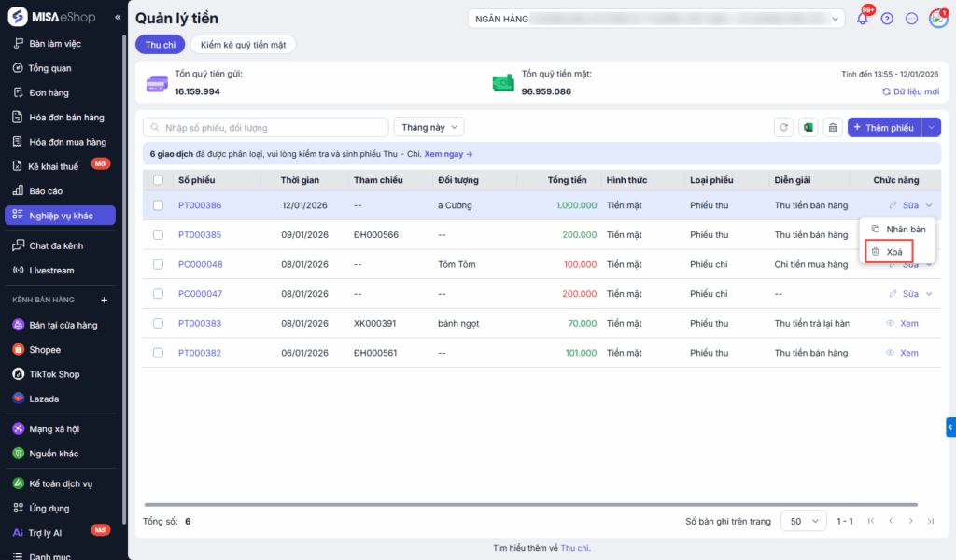This screenshot has height=560, width=956.
Task: Switch to Kiểm kê quỹ tiền mặt tab
Action: click(244, 44)
